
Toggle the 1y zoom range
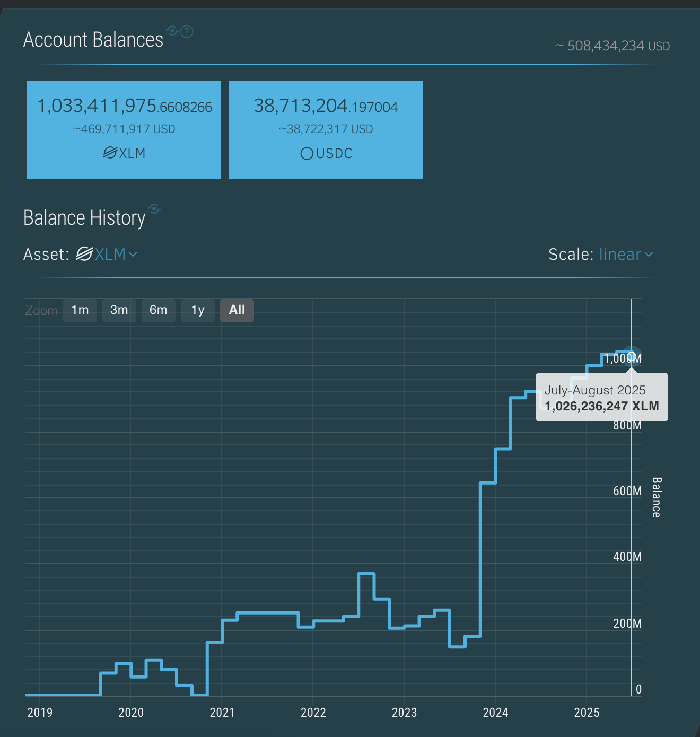pyautogui.click(x=197, y=310)
